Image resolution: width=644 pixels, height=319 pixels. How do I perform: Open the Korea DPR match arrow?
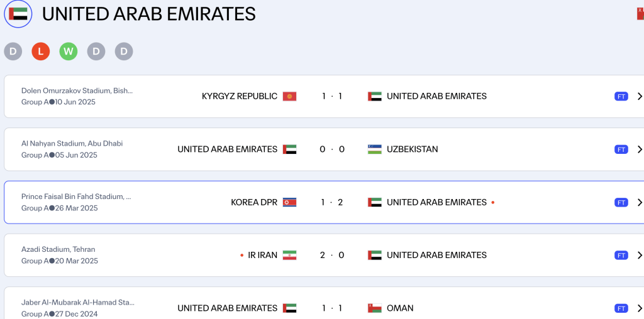639,202
